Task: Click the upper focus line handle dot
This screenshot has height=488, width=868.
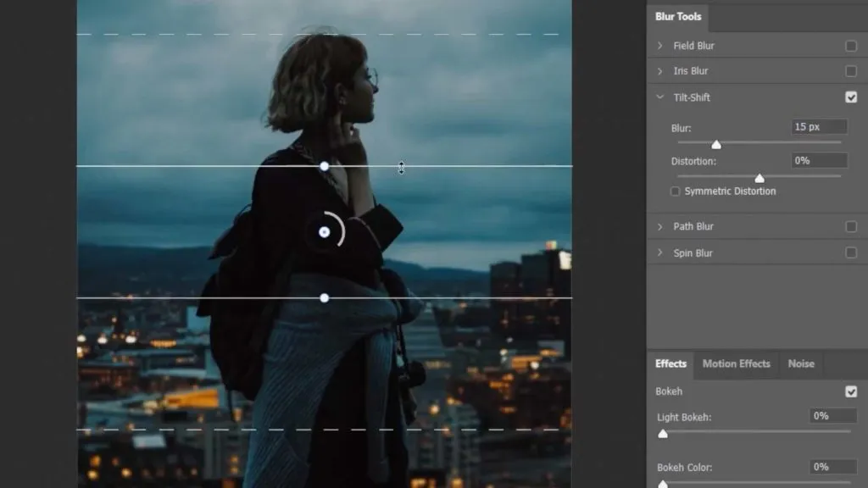Action: [x=325, y=166]
